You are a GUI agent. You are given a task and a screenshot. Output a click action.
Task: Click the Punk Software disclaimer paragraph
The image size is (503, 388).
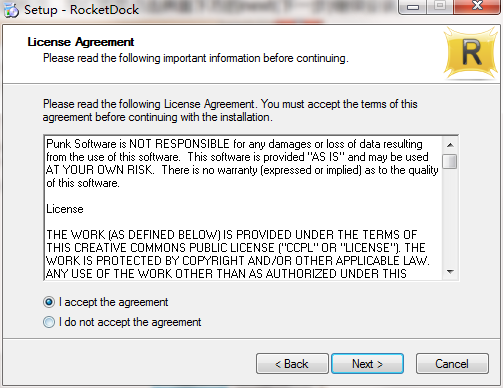pyautogui.click(x=242, y=163)
